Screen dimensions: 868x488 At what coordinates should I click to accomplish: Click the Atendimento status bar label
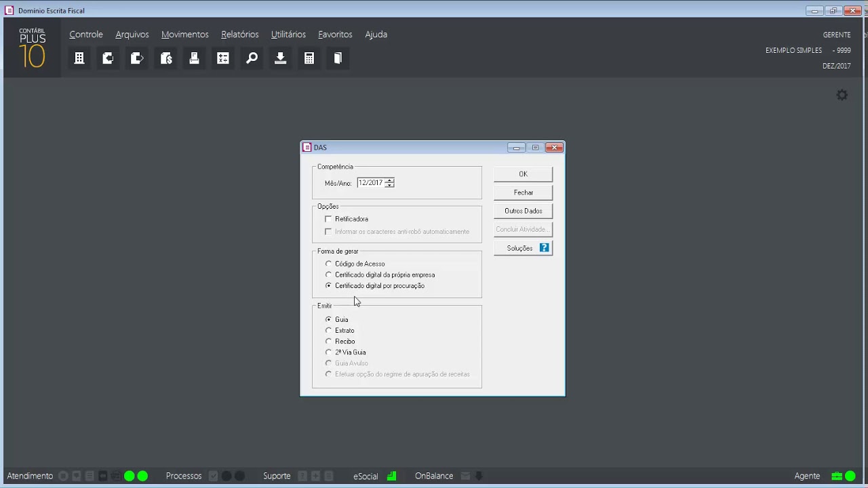(30, 476)
